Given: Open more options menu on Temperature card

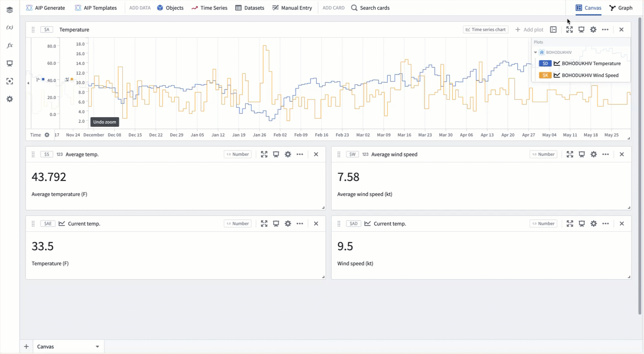Looking at the screenshot, I should pos(605,30).
